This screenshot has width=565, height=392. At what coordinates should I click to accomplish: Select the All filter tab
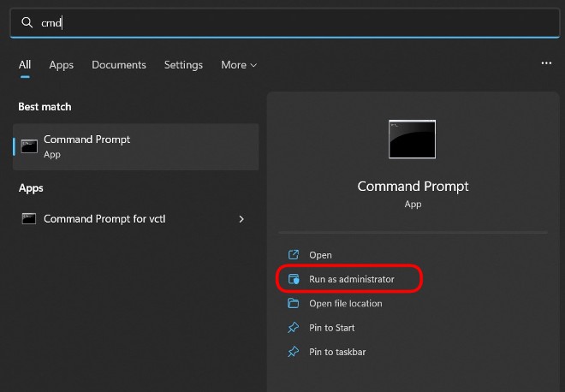point(25,65)
